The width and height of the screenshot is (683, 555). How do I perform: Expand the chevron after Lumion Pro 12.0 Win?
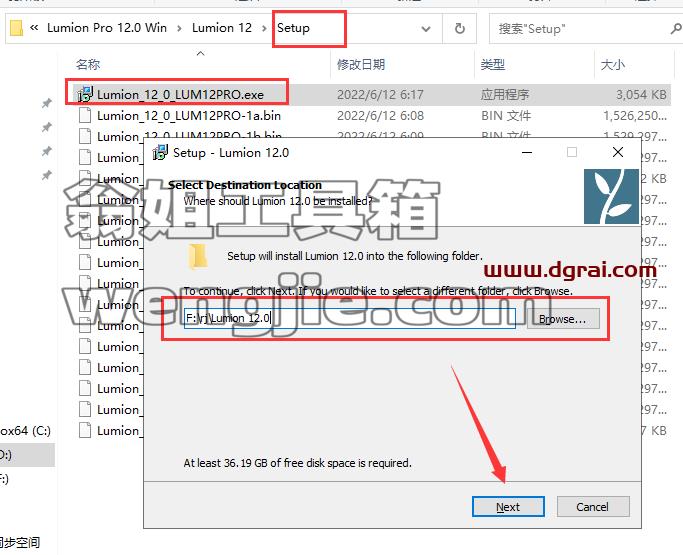point(179,28)
